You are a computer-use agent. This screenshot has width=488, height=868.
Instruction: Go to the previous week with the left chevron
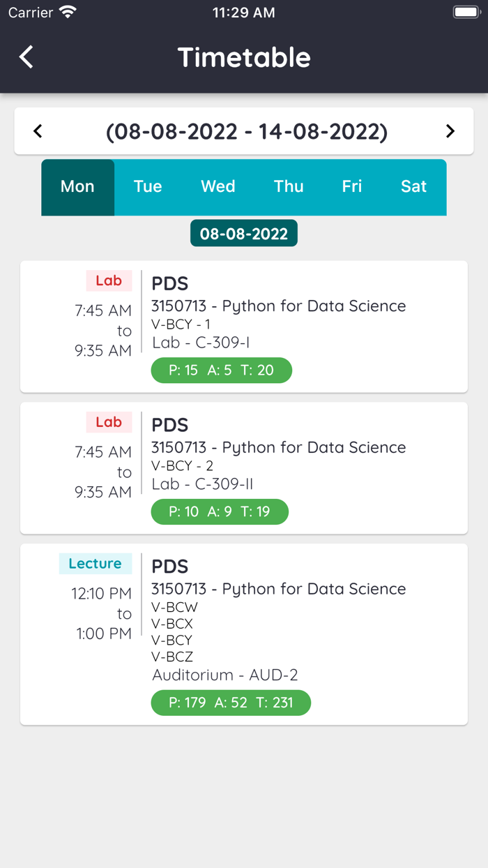(37, 130)
